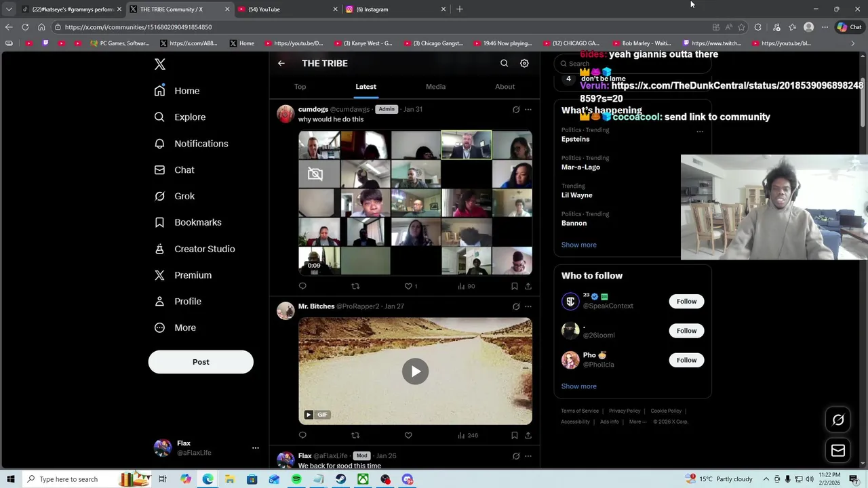Open the Flax account menu dots
The width and height of the screenshot is (868, 488).
coord(256,448)
